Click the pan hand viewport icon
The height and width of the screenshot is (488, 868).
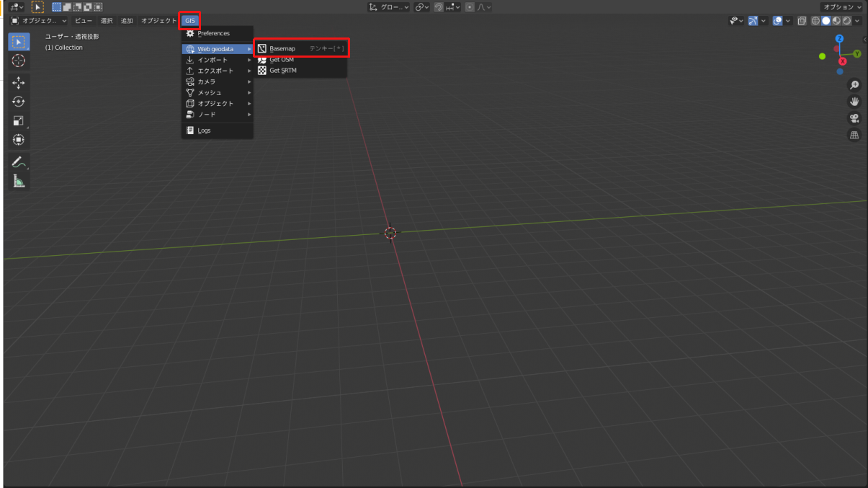(854, 102)
